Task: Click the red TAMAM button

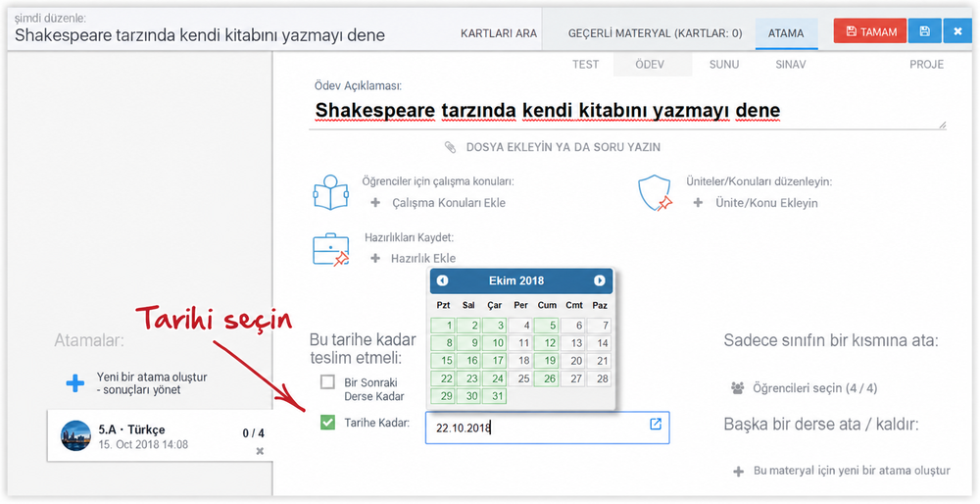Action: pyautogui.click(x=870, y=31)
